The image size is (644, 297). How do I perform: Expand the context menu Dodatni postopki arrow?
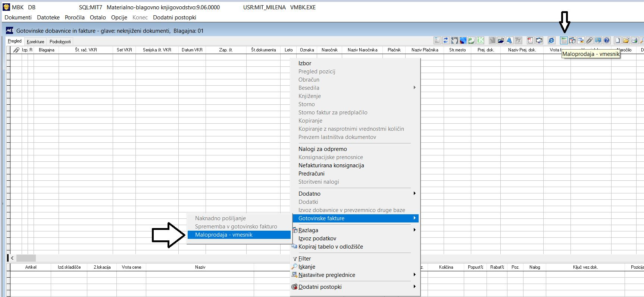[414, 287]
